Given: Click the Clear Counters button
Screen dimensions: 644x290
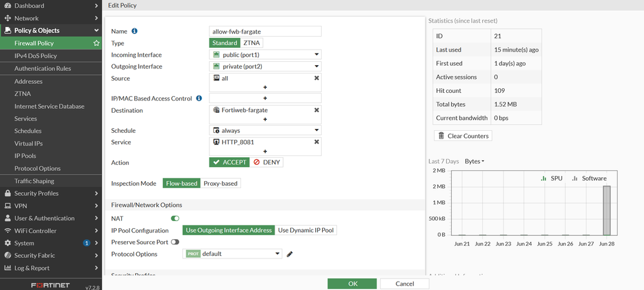Looking at the screenshot, I should point(463,136).
